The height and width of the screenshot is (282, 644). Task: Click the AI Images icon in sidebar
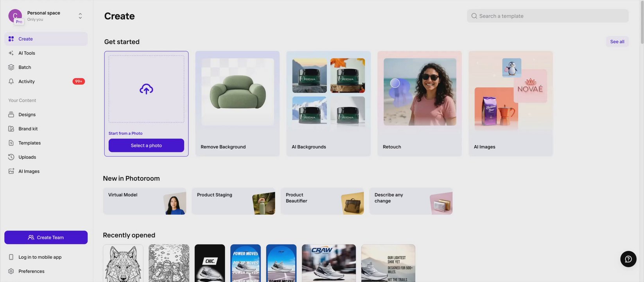tap(11, 171)
